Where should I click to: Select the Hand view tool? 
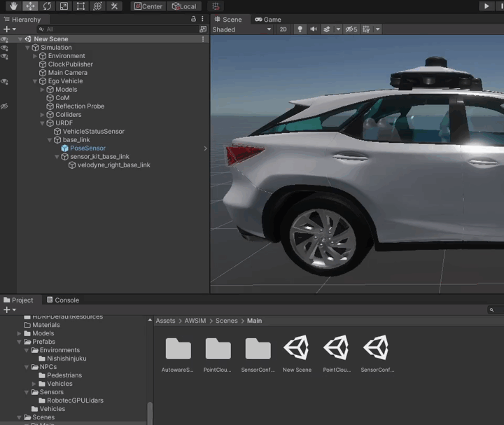[13, 6]
